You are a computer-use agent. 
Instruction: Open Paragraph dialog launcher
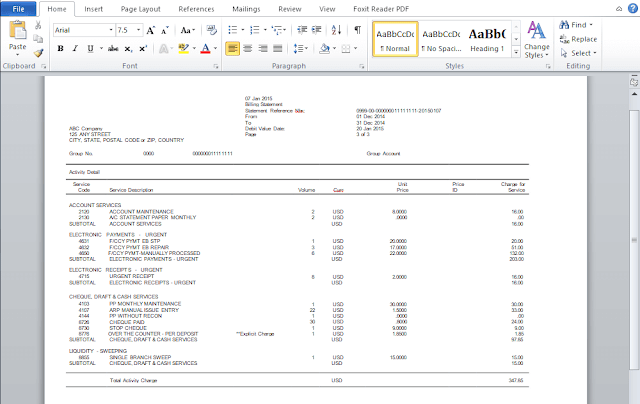tap(362, 66)
